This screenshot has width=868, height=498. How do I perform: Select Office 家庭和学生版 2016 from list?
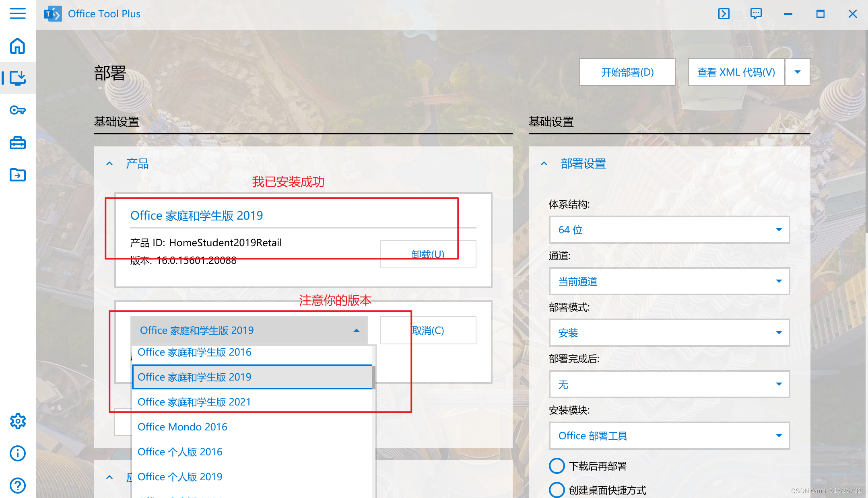click(252, 353)
